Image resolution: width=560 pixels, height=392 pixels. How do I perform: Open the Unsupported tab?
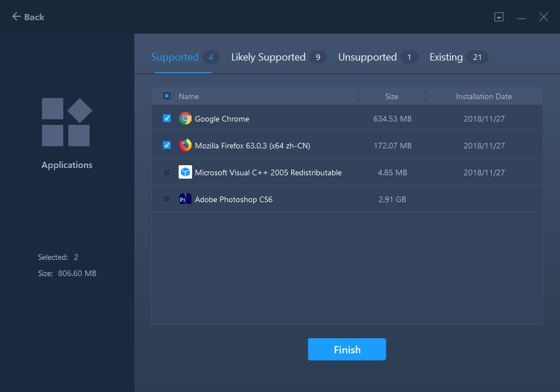(367, 57)
